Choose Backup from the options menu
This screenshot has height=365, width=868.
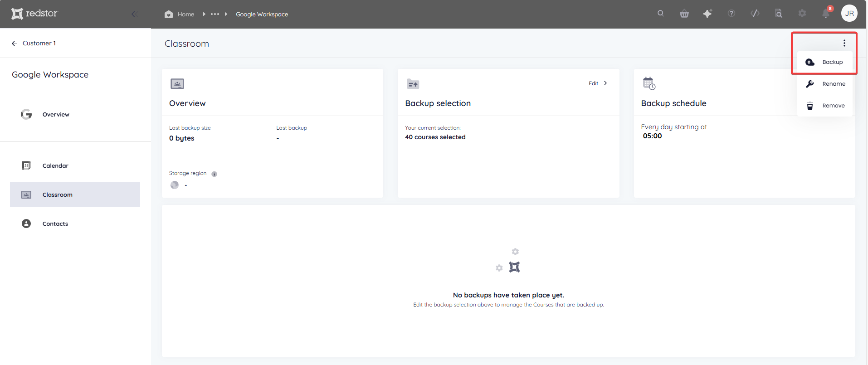(x=825, y=62)
